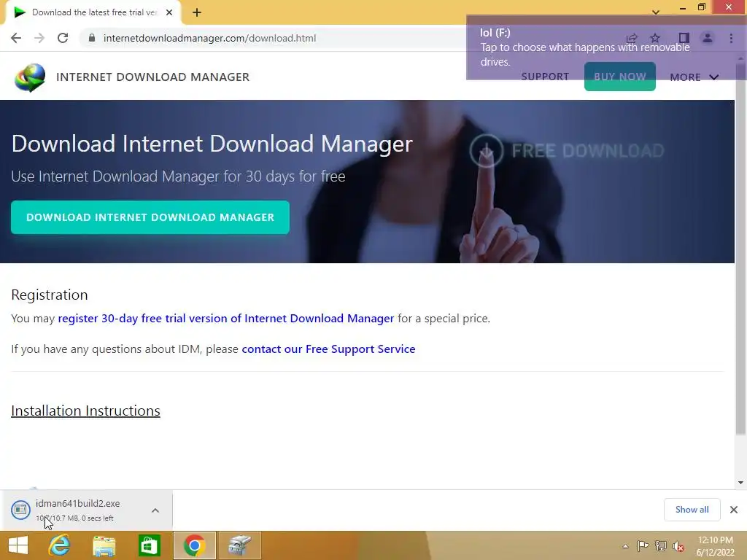The width and height of the screenshot is (747, 560).
Task: View site security padlock info
Action: pyautogui.click(x=92, y=38)
